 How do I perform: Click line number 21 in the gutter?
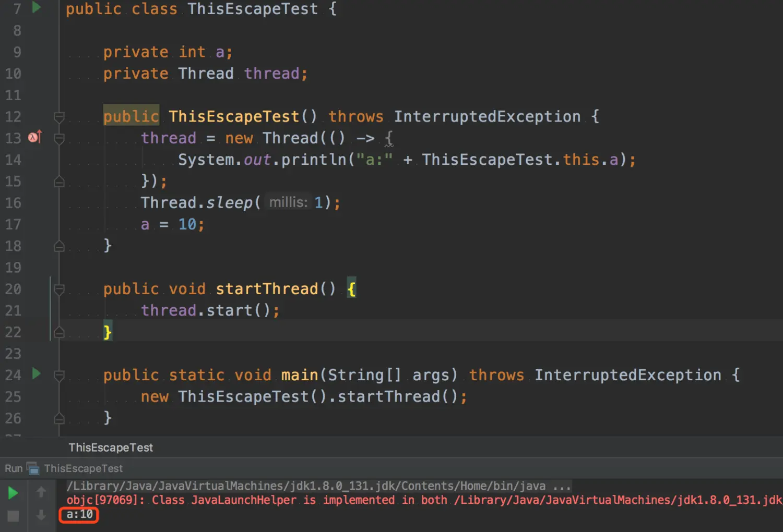13,311
